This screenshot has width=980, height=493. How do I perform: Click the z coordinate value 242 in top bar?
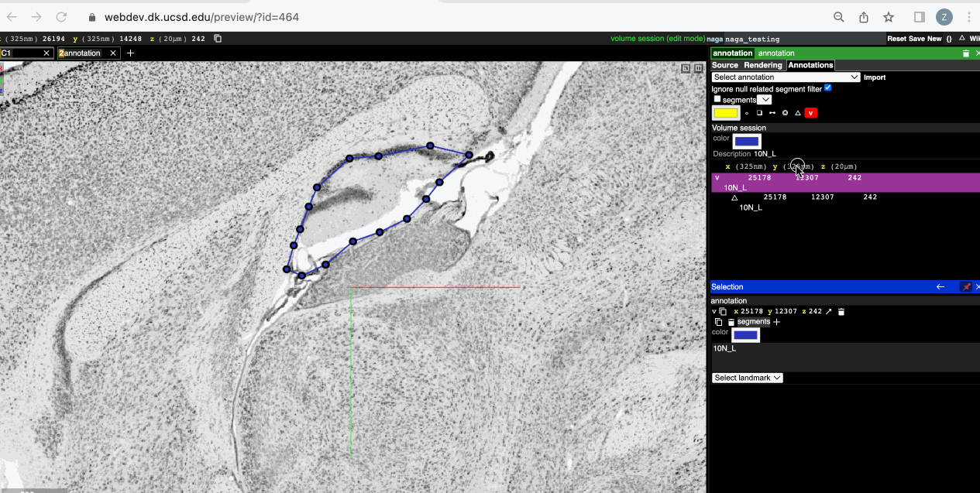point(198,39)
